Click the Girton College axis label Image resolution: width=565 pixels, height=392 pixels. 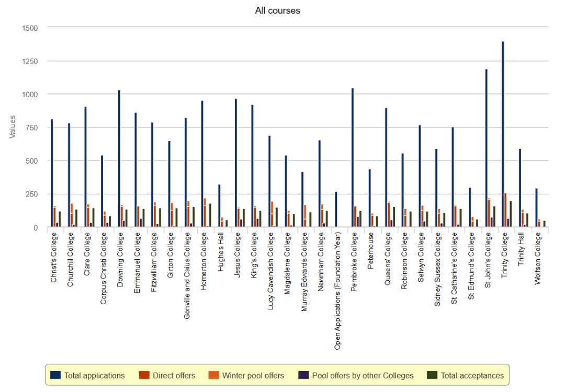170,255
